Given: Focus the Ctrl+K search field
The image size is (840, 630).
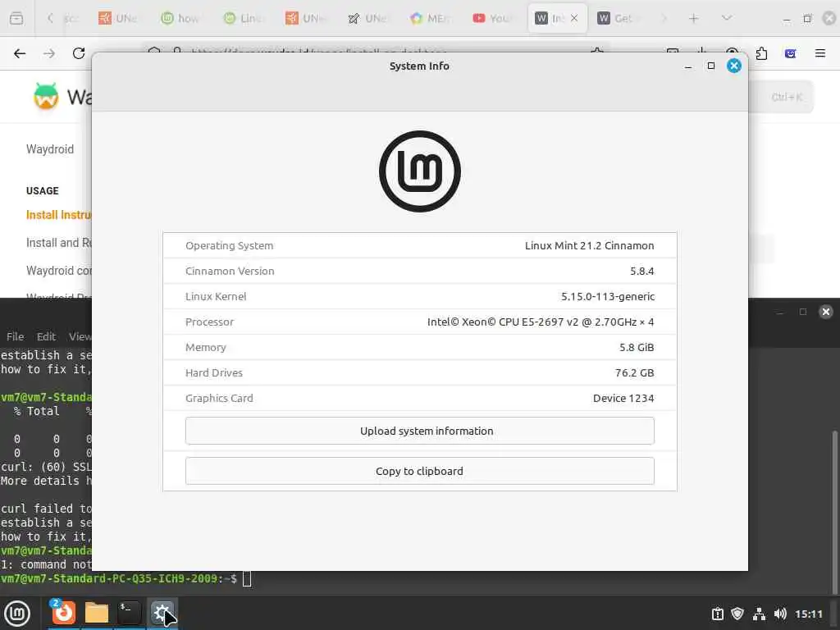Looking at the screenshot, I should (781, 97).
